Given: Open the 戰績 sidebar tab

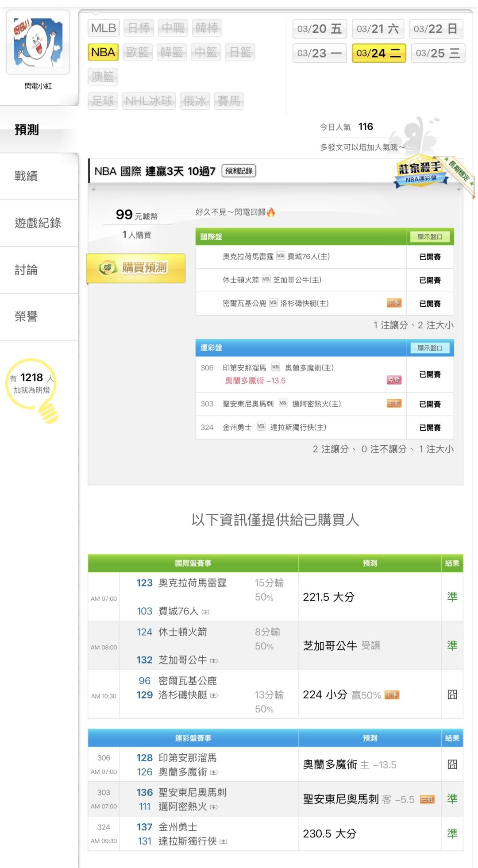Looking at the screenshot, I should click(27, 176).
